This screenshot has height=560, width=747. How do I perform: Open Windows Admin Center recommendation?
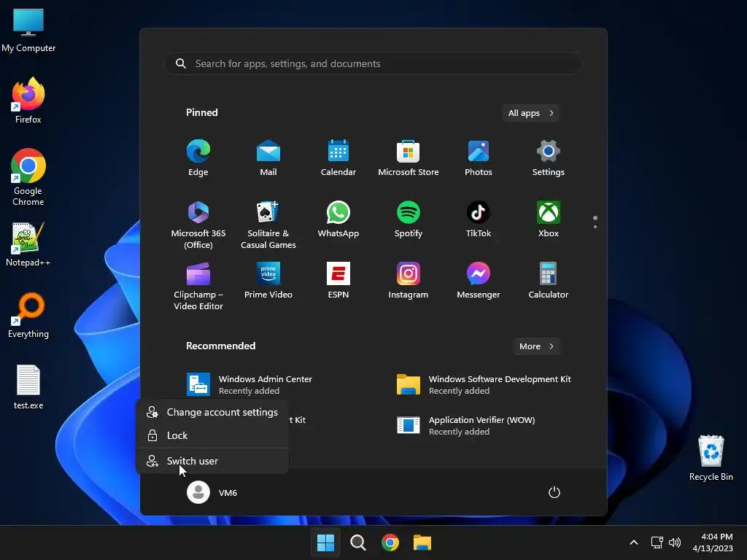249,385
